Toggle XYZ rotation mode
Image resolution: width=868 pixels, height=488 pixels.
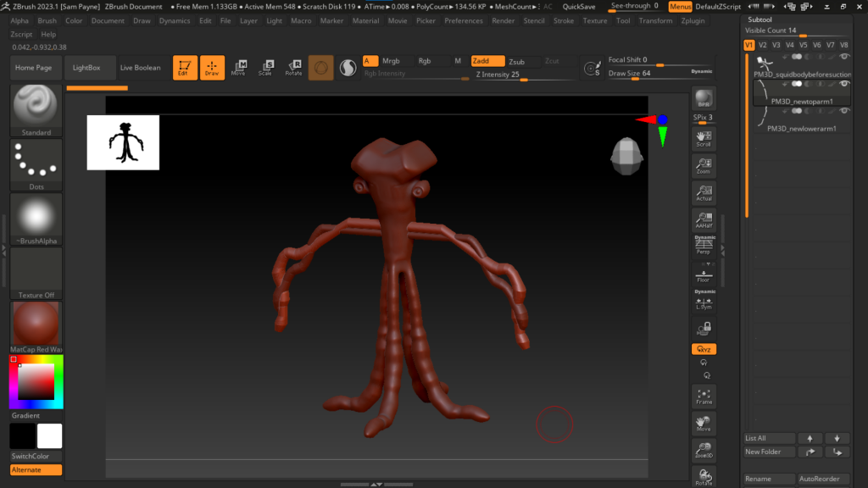(704, 349)
